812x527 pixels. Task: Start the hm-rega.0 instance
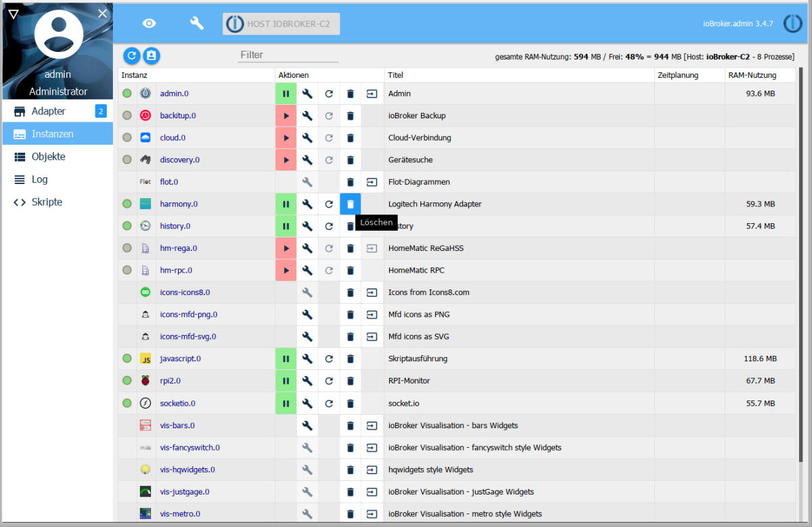[x=286, y=248]
